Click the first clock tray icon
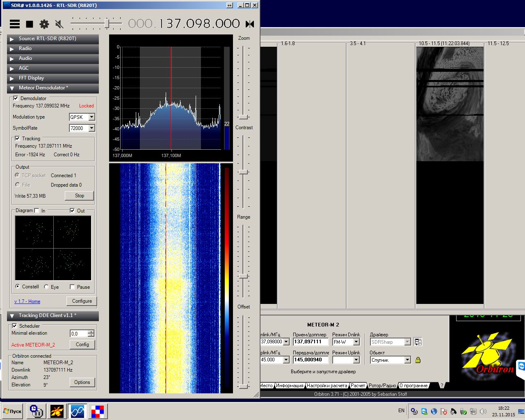525x420 pixels. (414, 411)
